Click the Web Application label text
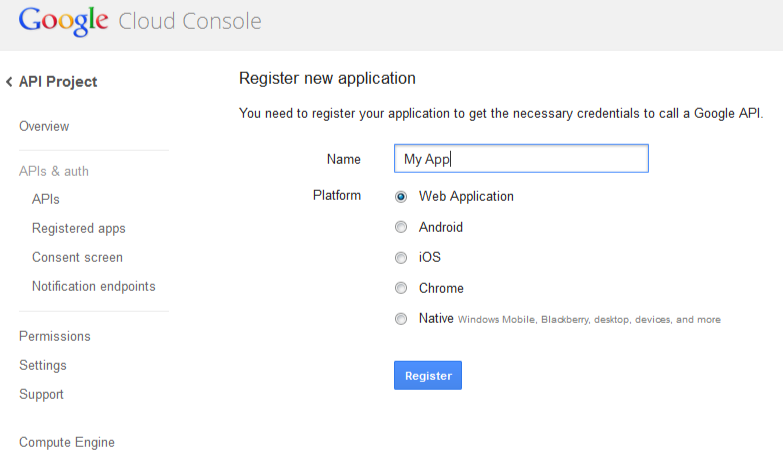783x451 pixels. click(x=466, y=197)
